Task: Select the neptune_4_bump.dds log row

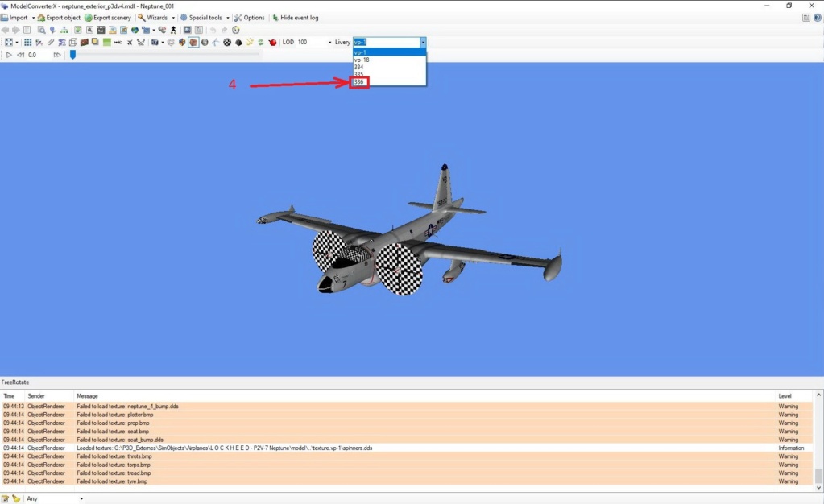Action: (x=408, y=407)
